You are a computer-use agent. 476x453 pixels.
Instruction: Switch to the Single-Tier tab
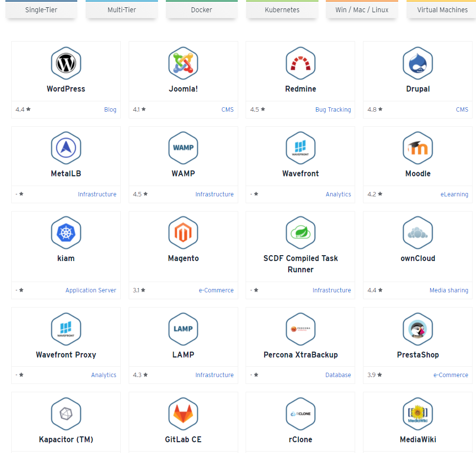[41, 10]
